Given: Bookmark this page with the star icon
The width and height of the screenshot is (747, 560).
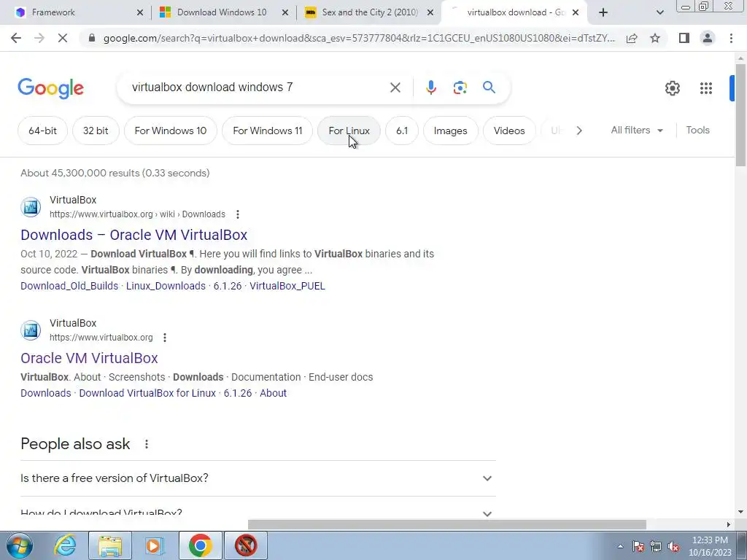Looking at the screenshot, I should pos(655,38).
